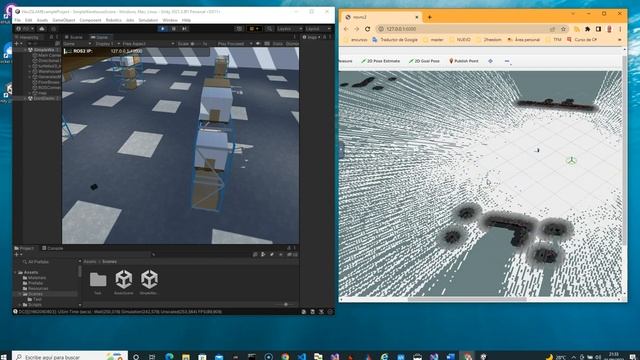Select the Resources folder in Project tree
Image resolution: width=640 pixels, height=360 pixels.
35,288
